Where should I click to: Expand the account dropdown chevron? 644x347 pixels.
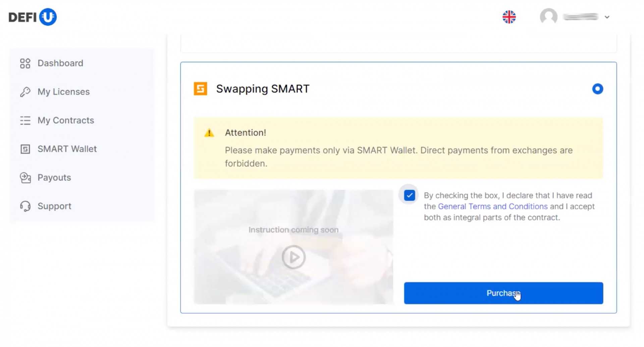607,17
